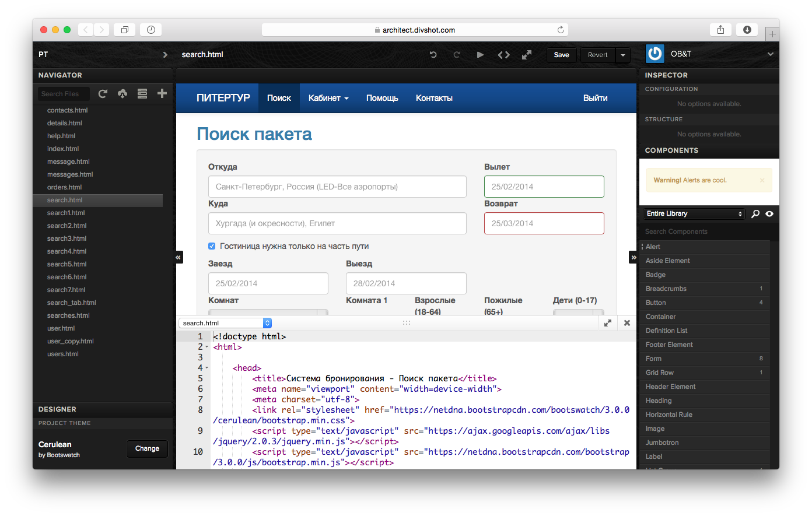Close the code editor panel

pyautogui.click(x=627, y=323)
